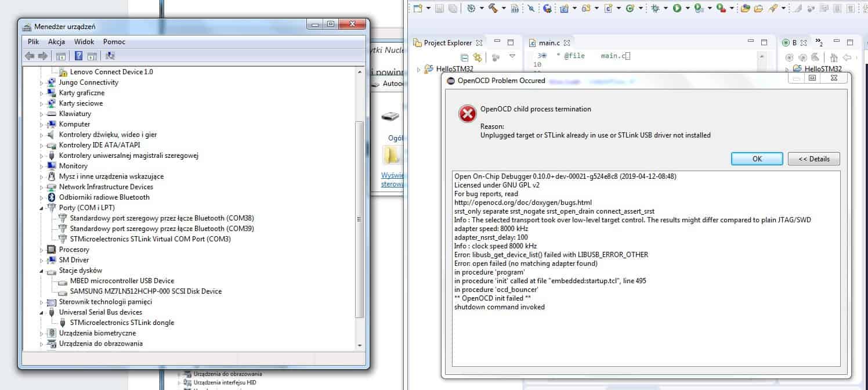Open the Widok menu
868x390 pixels.
click(84, 42)
